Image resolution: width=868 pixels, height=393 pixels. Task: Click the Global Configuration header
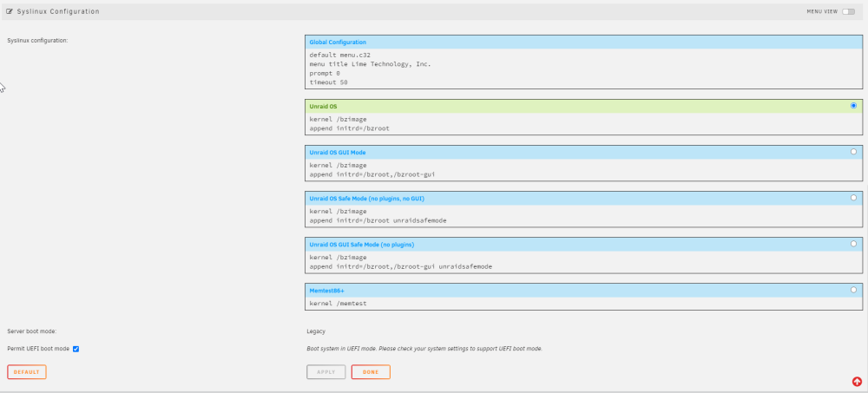click(x=583, y=42)
